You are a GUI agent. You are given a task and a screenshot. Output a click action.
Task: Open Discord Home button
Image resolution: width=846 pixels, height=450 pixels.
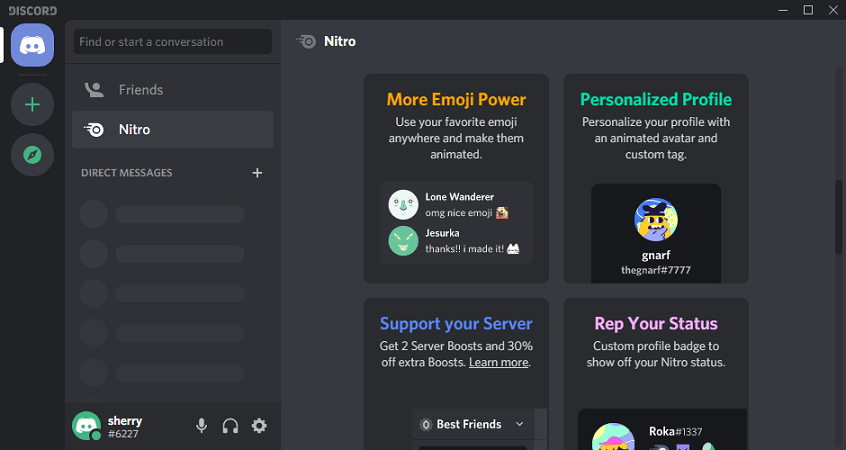(x=32, y=45)
